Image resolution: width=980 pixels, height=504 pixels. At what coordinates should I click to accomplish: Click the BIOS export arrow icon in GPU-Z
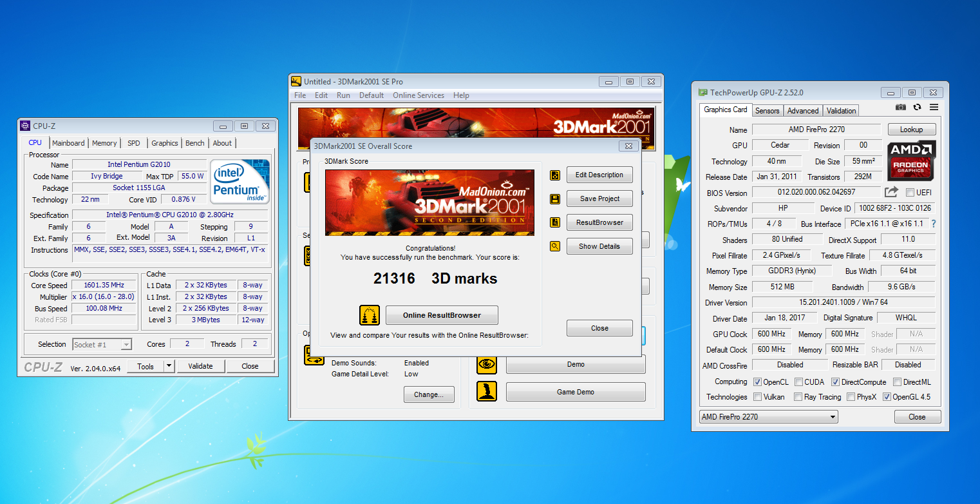891,192
